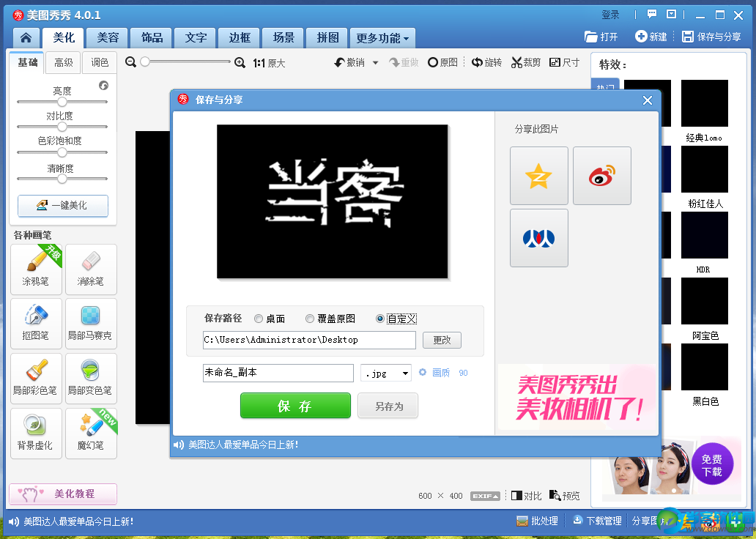Share image to QQ Zone star icon
Image resolution: width=756 pixels, height=539 pixels.
pos(539,176)
